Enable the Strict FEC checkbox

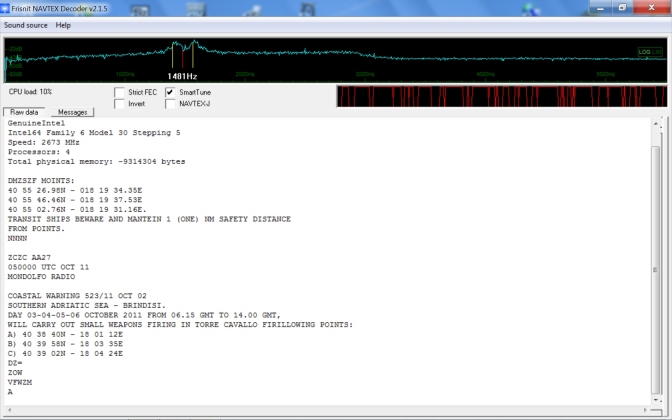120,92
